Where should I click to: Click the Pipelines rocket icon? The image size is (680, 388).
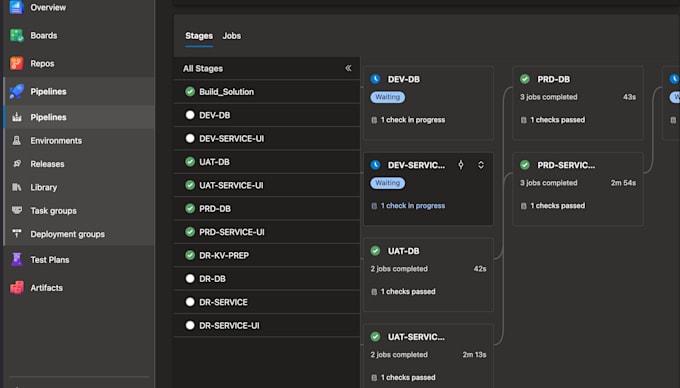[x=16, y=91]
